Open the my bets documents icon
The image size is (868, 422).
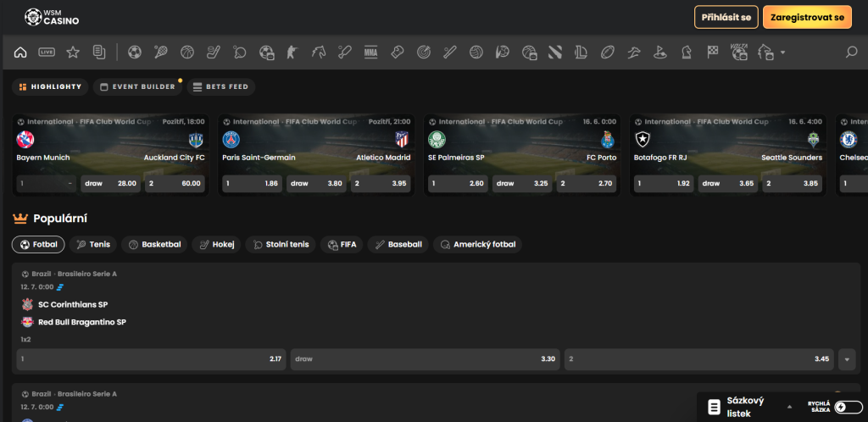coord(99,53)
